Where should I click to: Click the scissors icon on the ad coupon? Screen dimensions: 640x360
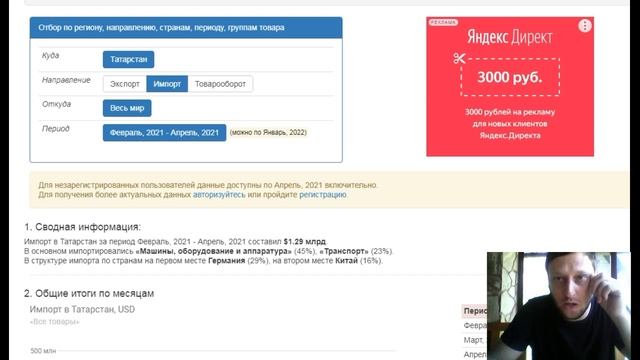pyautogui.click(x=459, y=58)
